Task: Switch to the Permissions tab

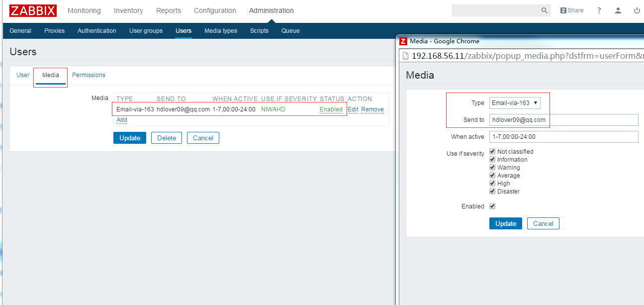Action: (89, 75)
